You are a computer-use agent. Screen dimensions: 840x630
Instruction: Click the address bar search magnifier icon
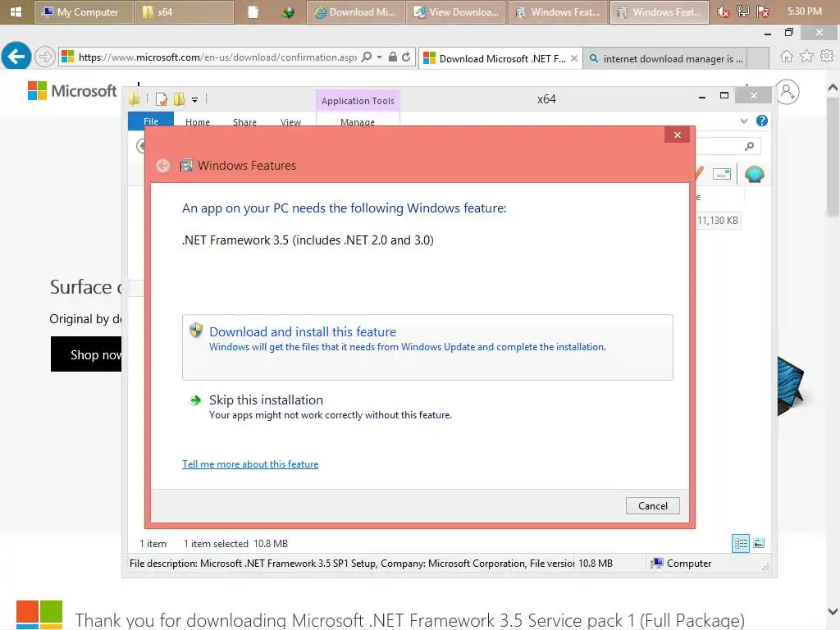coord(367,57)
